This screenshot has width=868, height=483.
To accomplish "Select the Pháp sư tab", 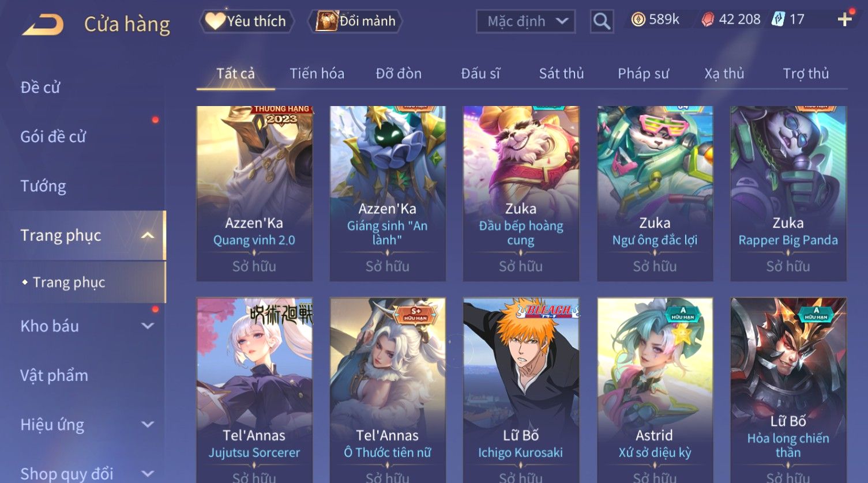I will pos(643,74).
